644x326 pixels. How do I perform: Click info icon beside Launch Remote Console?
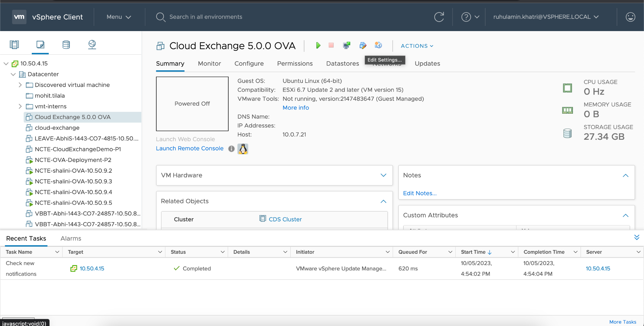(231, 149)
